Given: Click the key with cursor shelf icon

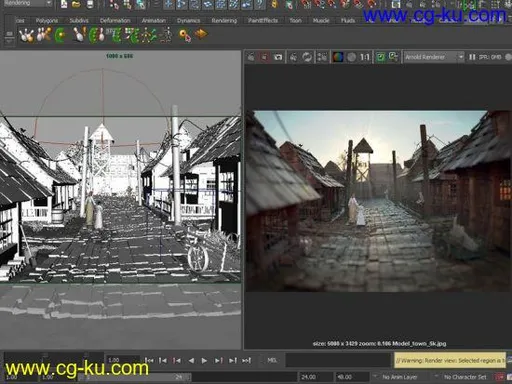Looking at the screenshot, I should point(185,35).
